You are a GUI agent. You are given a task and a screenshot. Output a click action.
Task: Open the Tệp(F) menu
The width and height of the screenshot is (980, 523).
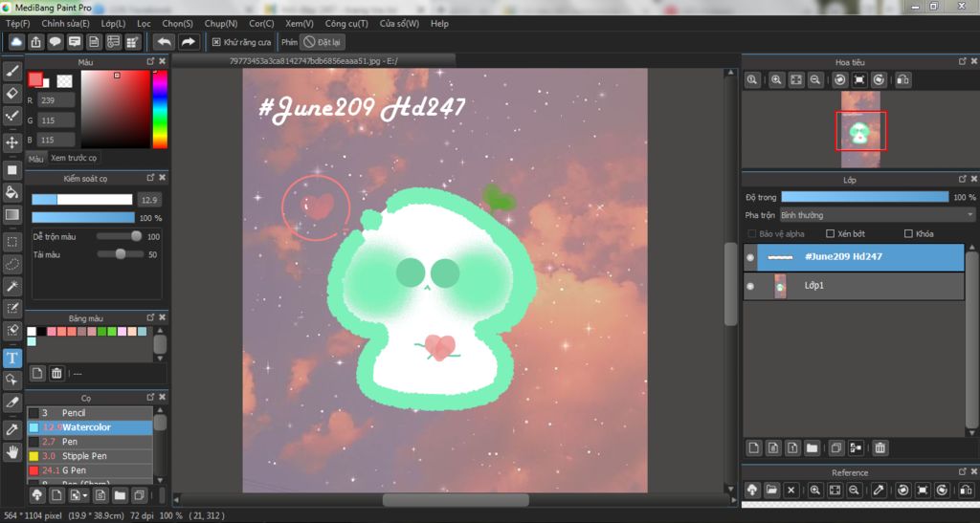coord(17,23)
